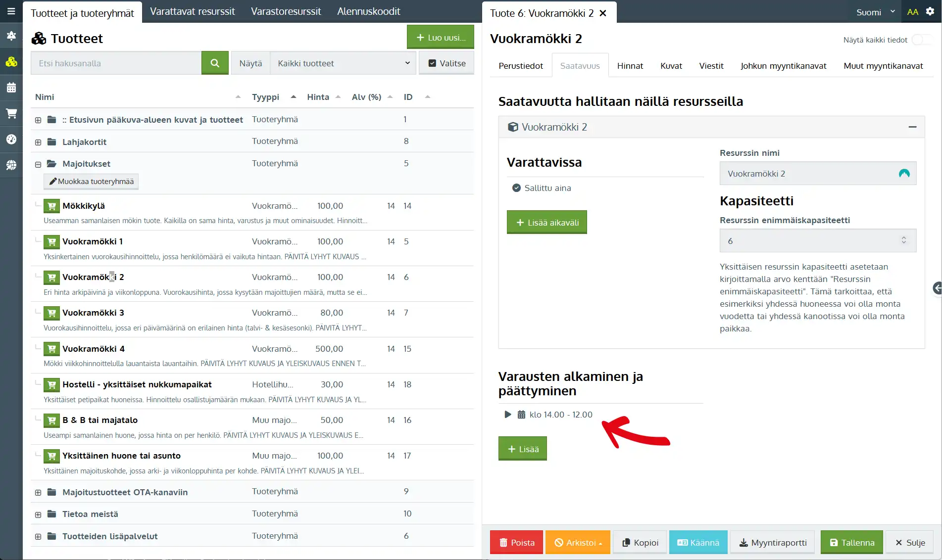This screenshot has height=560, width=942.
Task: Click the Etsi hakusanalla search field
Action: click(x=116, y=63)
